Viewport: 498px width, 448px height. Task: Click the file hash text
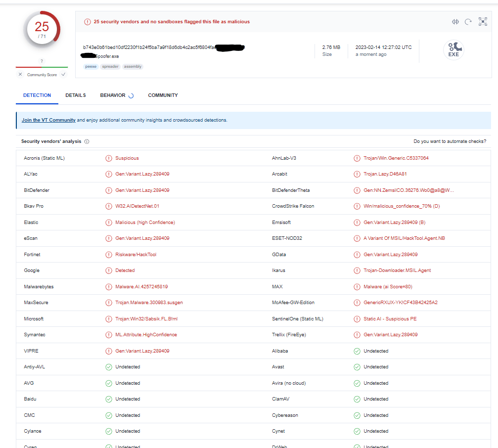[149, 47]
